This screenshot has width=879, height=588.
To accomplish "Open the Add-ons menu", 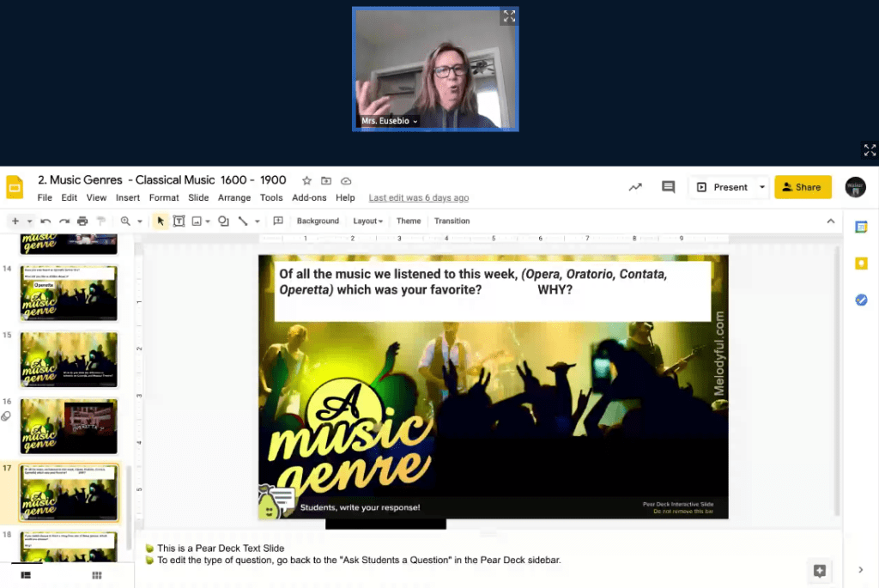I will click(x=309, y=197).
